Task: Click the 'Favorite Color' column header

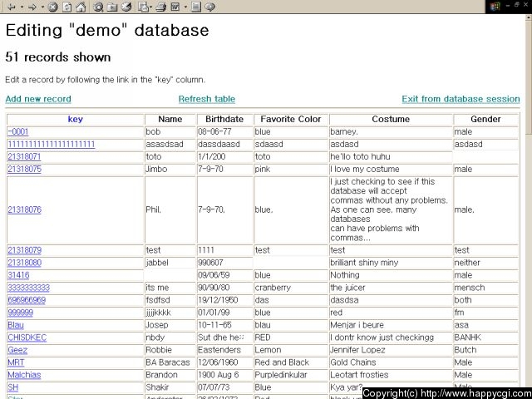Action: point(291,119)
